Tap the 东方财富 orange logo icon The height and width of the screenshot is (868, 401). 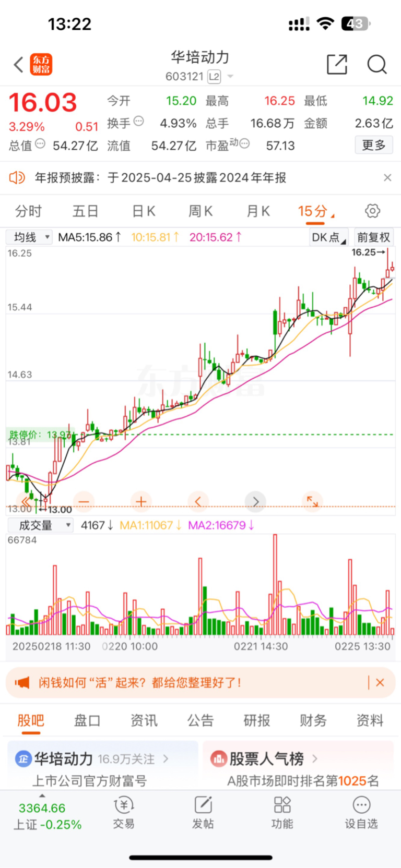coord(41,65)
